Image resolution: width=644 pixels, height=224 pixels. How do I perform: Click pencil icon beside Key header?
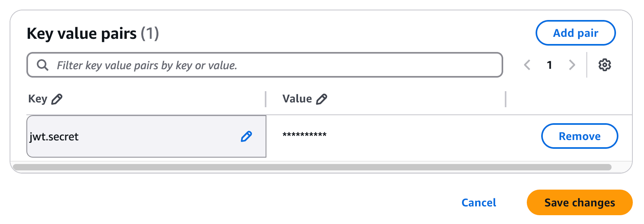pos(57,99)
